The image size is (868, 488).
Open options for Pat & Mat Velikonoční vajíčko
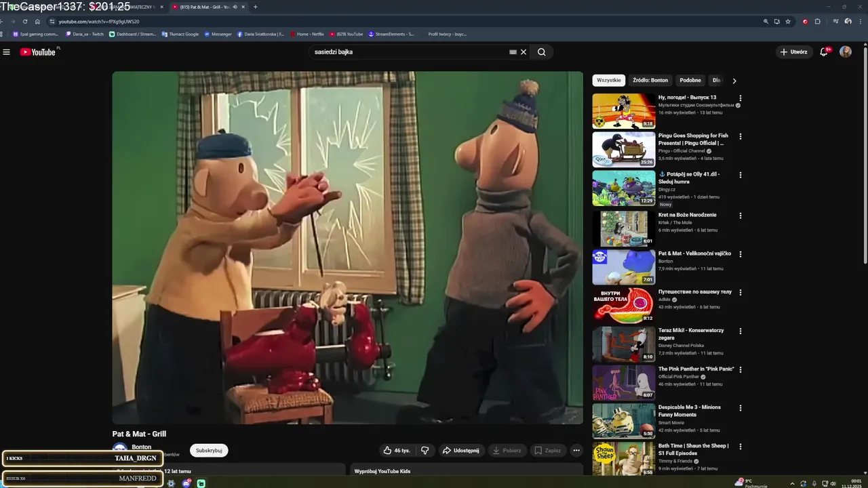(x=741, y=254)
